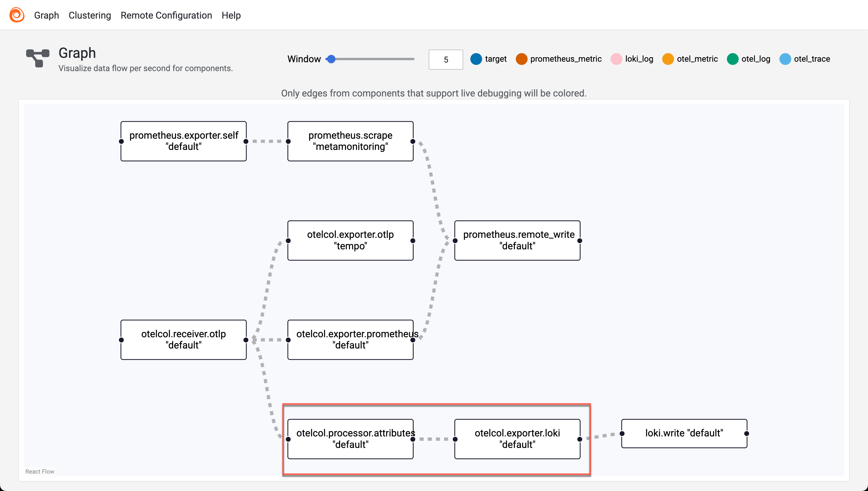Click the Graph page header icon
This screenshot has height=491, width=868.
click(x=38, y=58)
